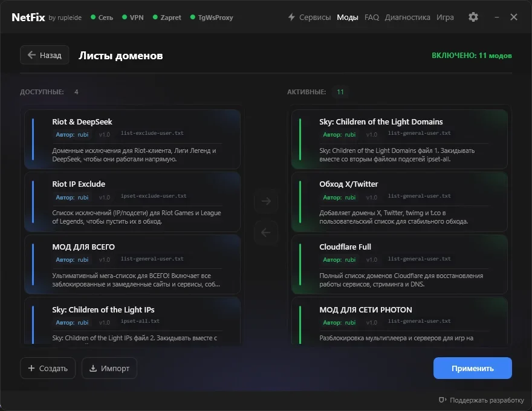The width and height of the screenshot is (532, 411).
Task: Open the Поддержать разработку link
Action: coord(487,400)
